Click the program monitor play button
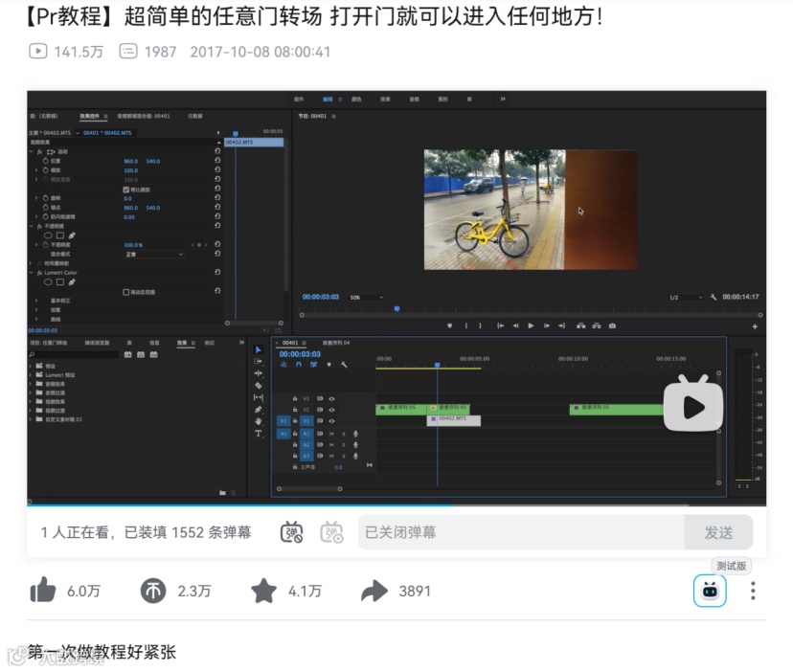 point(531,326)
